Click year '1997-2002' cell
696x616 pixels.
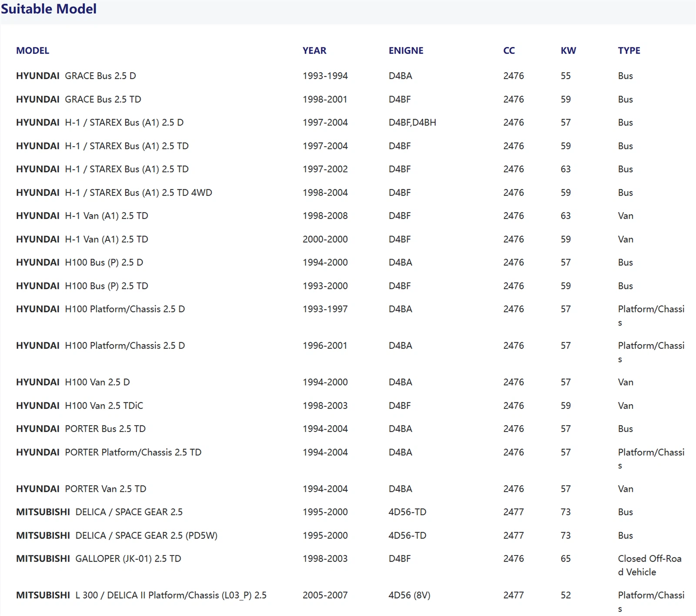(x=325, y=169)
